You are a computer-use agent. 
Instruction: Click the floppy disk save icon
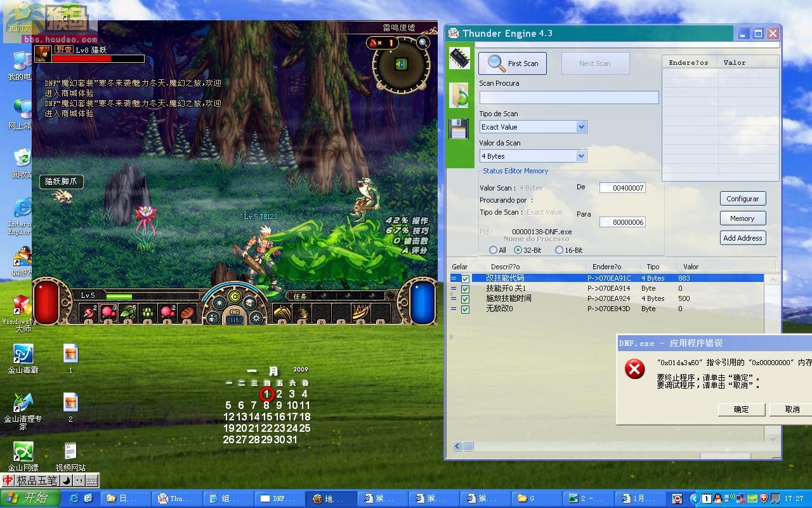click(459, 128)
